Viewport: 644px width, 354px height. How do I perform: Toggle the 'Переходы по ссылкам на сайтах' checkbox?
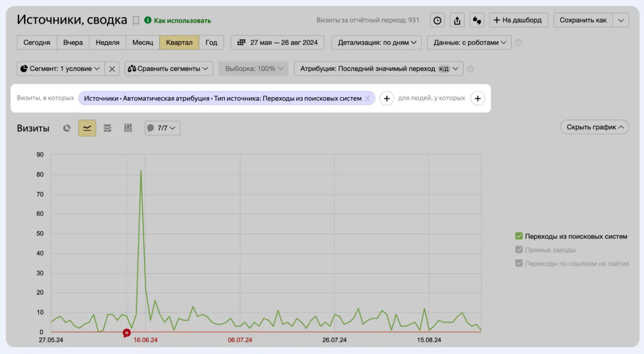click(x=519, y=263)
